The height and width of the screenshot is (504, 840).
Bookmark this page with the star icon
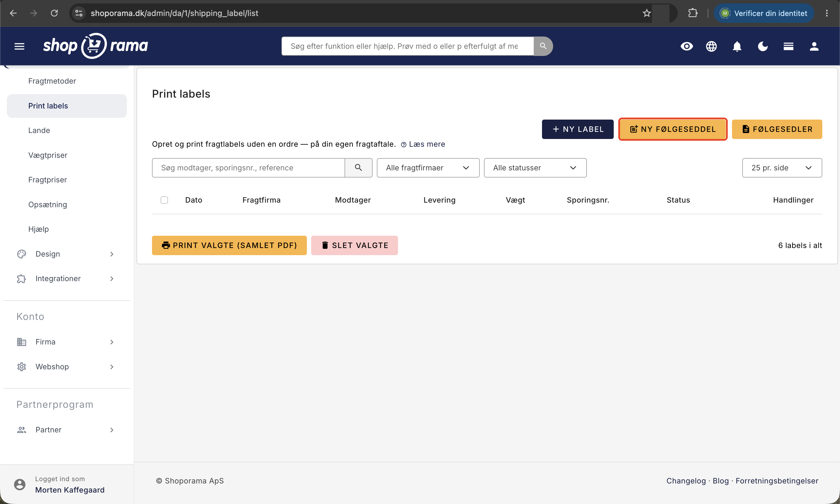646,13
